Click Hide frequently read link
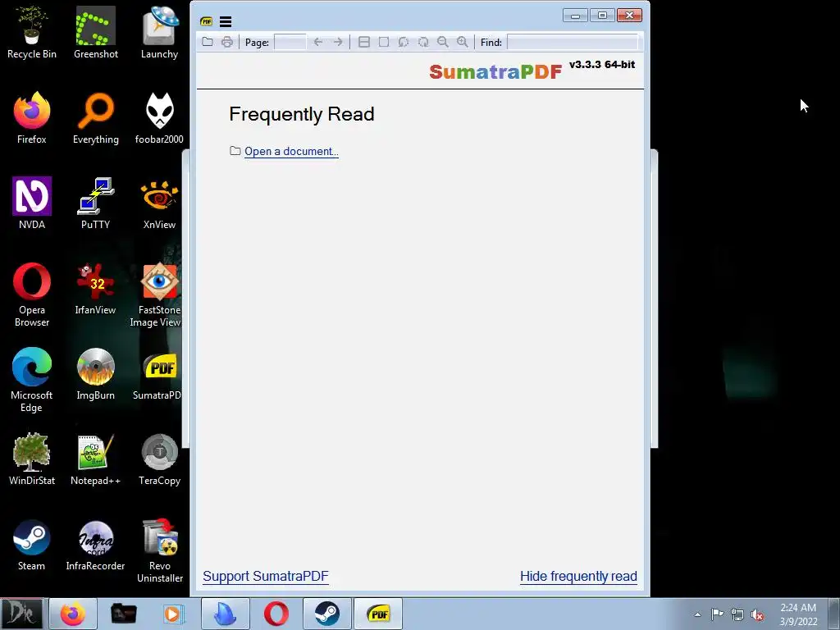The height and width of the screenshot is (630, 840). point(578,577)
